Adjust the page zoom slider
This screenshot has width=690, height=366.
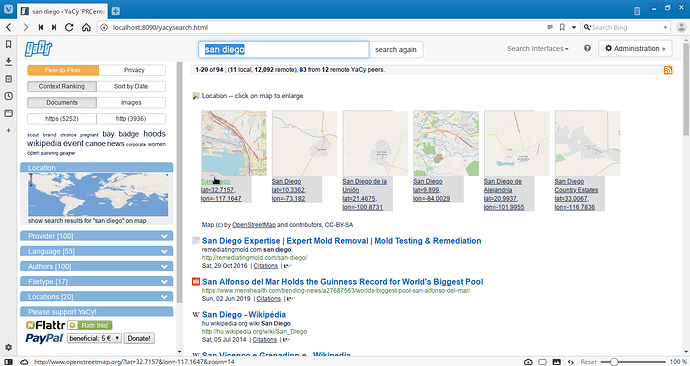pyautogui.click(x=633, y=362)
